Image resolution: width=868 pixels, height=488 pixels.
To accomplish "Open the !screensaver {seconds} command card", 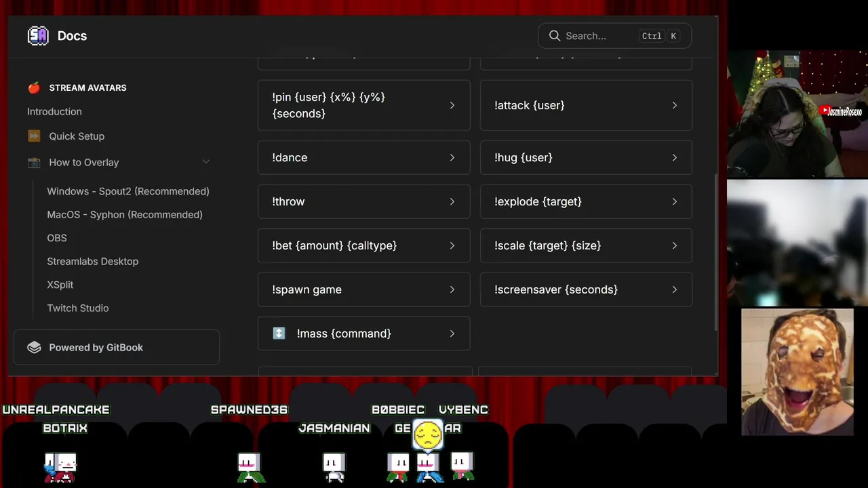I will [587, 289].
